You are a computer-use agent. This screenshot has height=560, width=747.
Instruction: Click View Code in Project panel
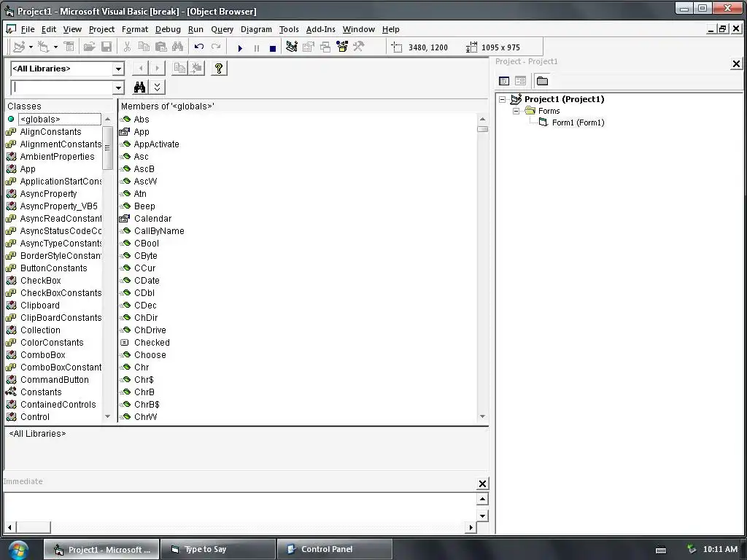[504, 81]
